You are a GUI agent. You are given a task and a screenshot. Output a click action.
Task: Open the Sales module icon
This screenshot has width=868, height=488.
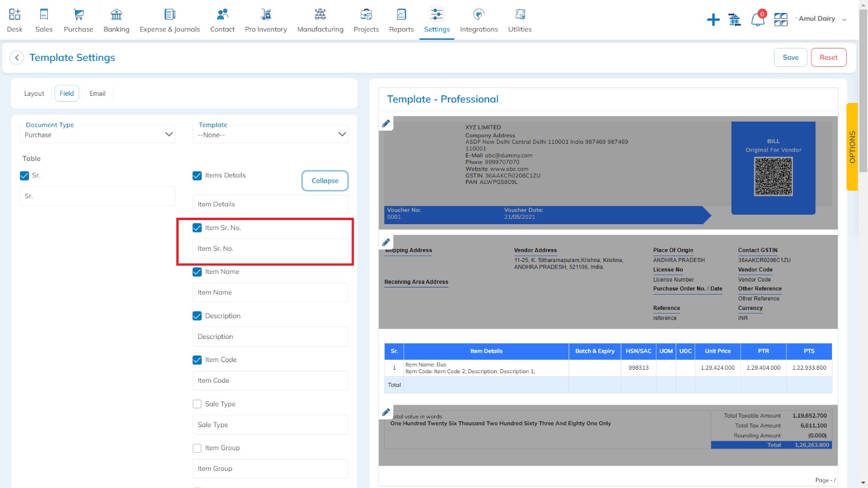[44, 14]
